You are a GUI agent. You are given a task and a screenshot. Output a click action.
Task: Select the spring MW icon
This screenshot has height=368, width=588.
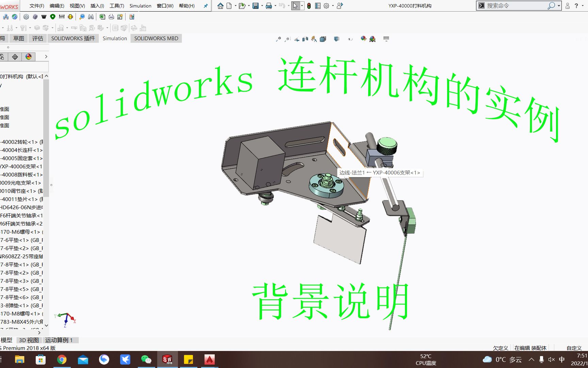point(62,17)
